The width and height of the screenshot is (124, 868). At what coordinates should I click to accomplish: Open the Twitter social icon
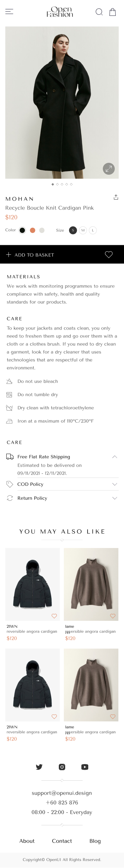(39, 767)
